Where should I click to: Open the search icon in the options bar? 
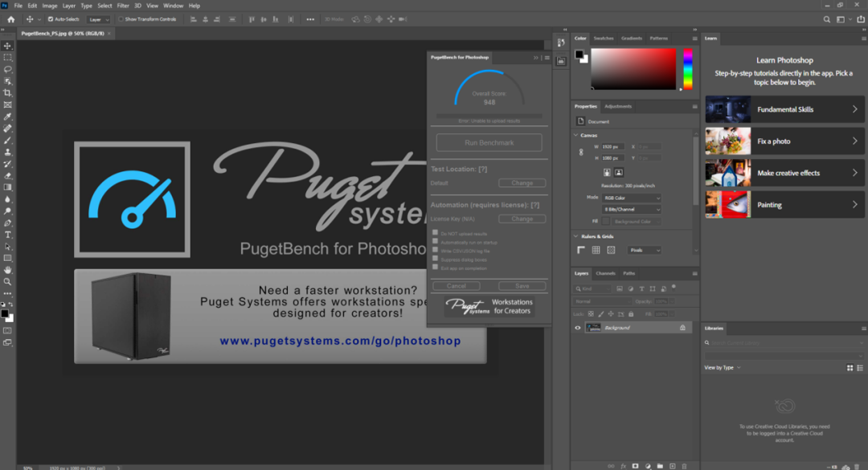coord(826,19)
